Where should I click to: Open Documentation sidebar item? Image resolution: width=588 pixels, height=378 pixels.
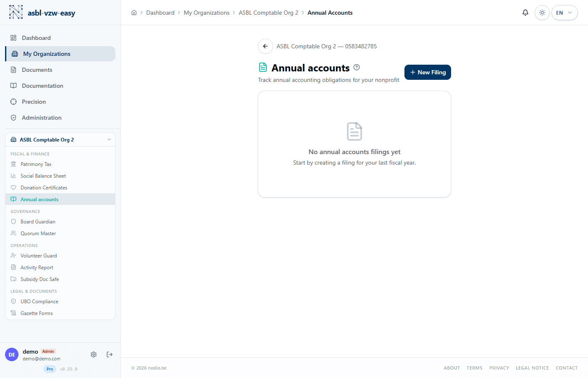[x=60, y=86]
